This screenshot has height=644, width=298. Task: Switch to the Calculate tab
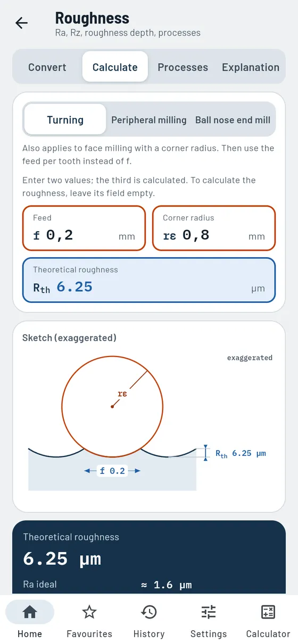pyautogui.click(x=115, y=67)
